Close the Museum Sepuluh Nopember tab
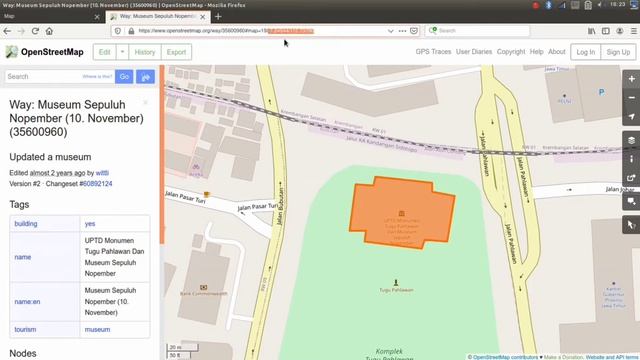 click(202, 17)
